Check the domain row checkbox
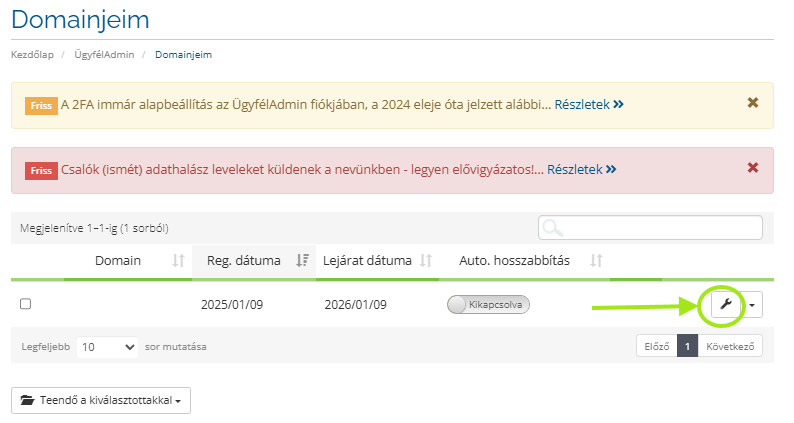The image size is (794, 423). (x=26, y=304)
